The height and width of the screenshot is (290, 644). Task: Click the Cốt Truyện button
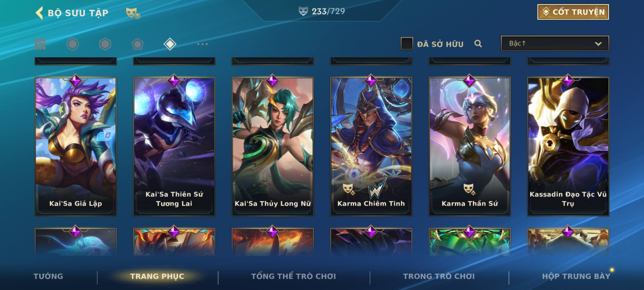tap(573, 12)
